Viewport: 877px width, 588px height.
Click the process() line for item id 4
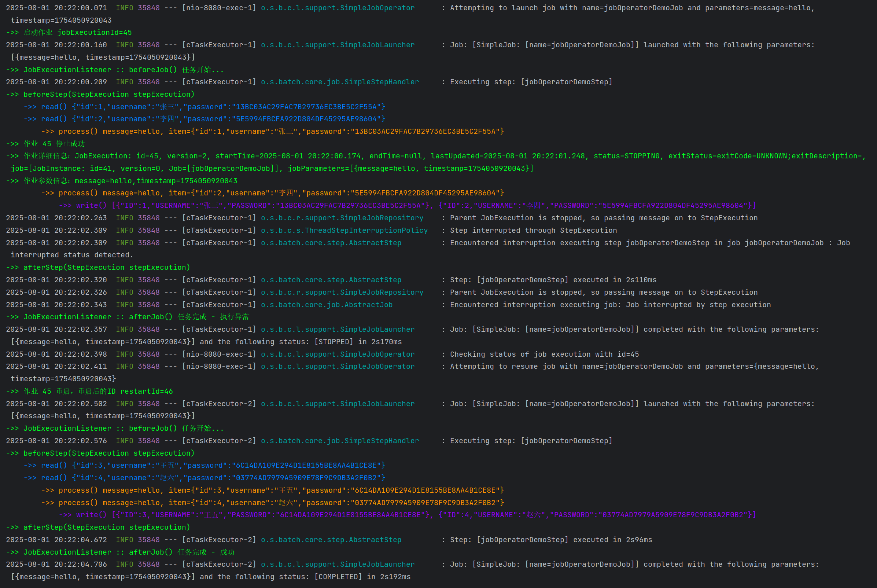[x=272, y=503]
